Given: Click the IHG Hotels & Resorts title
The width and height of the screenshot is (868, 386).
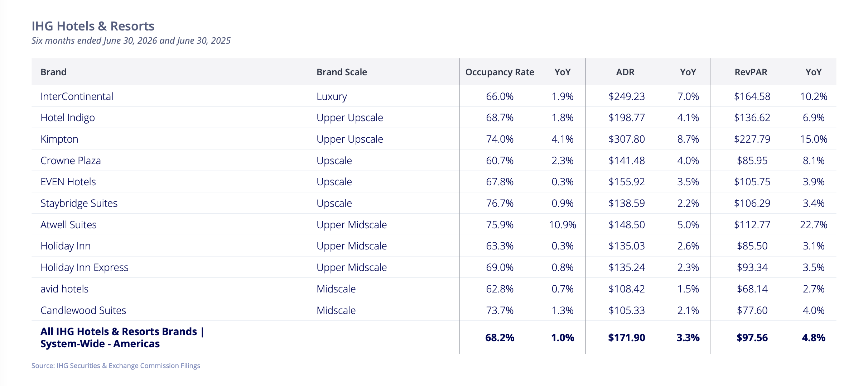Looking at the screenshot, I should tap(93, 26).
